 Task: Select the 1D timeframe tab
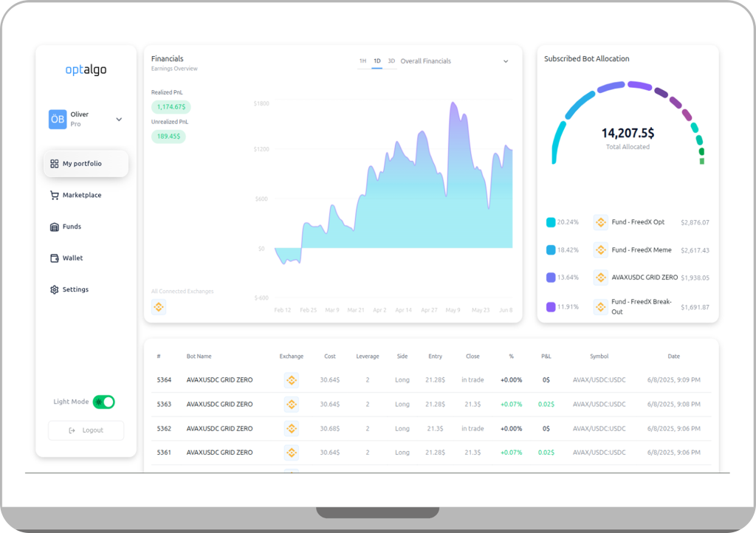coord(377,61)
